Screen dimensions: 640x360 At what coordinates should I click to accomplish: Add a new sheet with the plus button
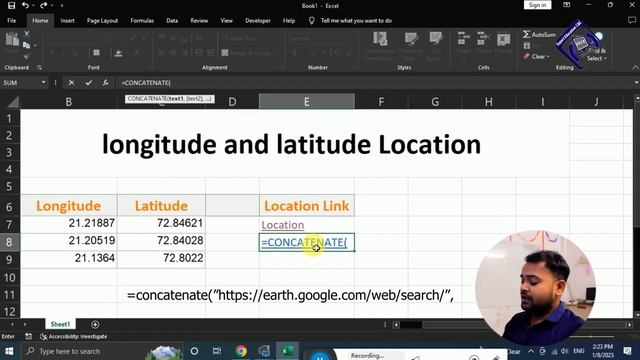95,324
